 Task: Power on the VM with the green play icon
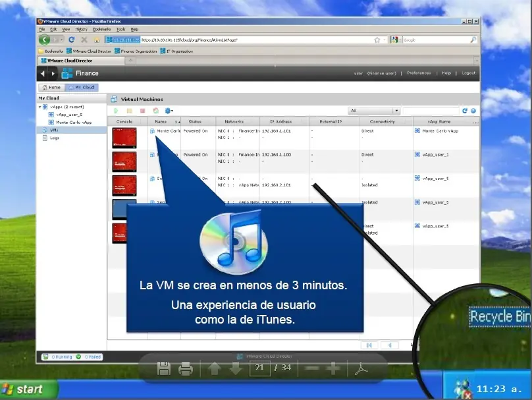(117, 111)
